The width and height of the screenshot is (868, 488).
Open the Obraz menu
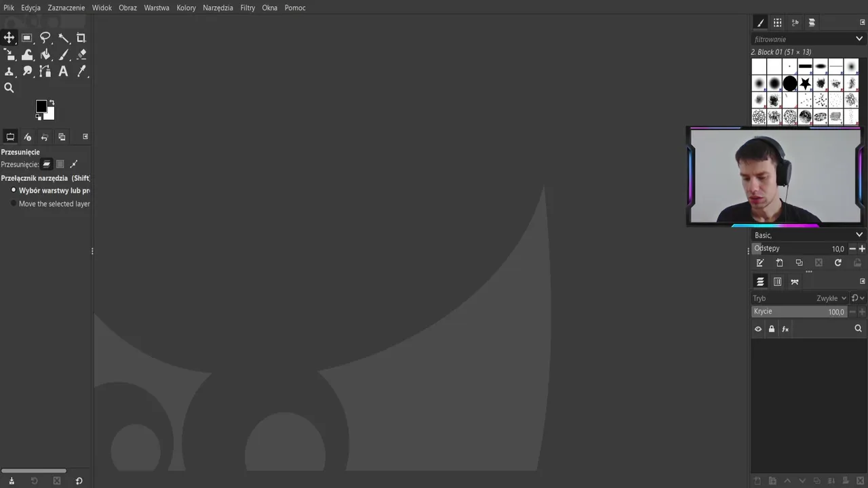[127, 7]
